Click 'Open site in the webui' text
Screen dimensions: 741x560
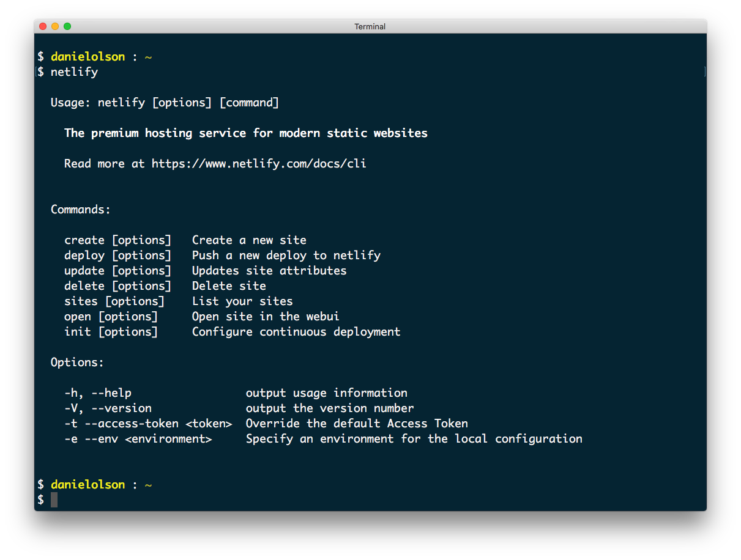(266, 317)
